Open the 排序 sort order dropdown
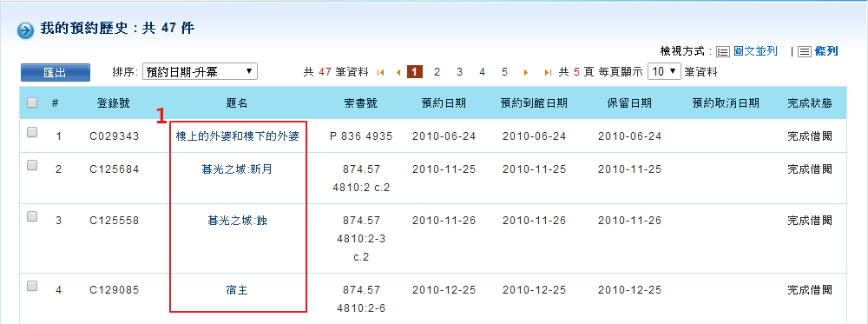Viewport: 868px width, 324px height. [200, 71]
